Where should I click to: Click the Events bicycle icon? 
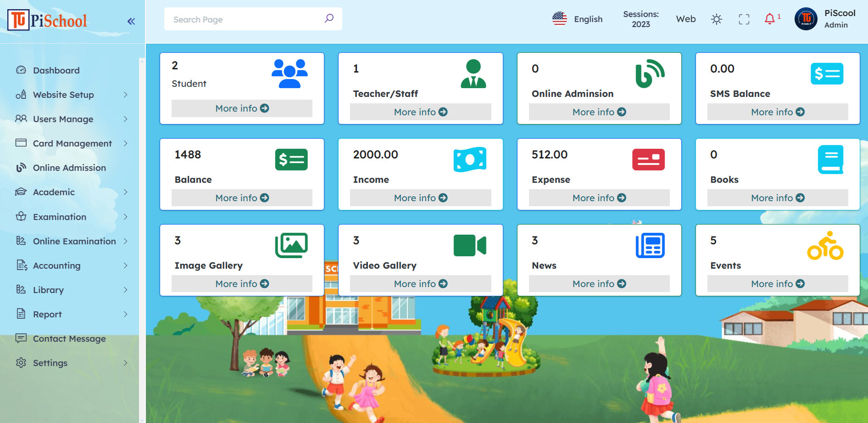pyautogui.click(x=825, y=245)
